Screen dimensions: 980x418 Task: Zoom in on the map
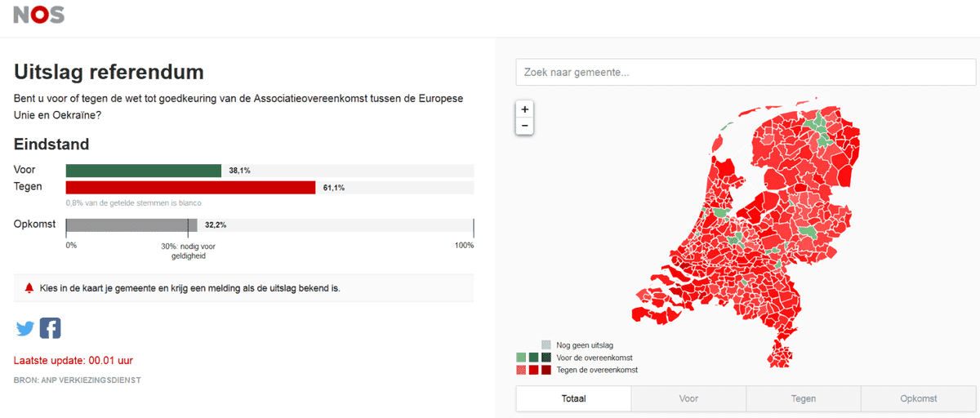(x=524, y=109)
